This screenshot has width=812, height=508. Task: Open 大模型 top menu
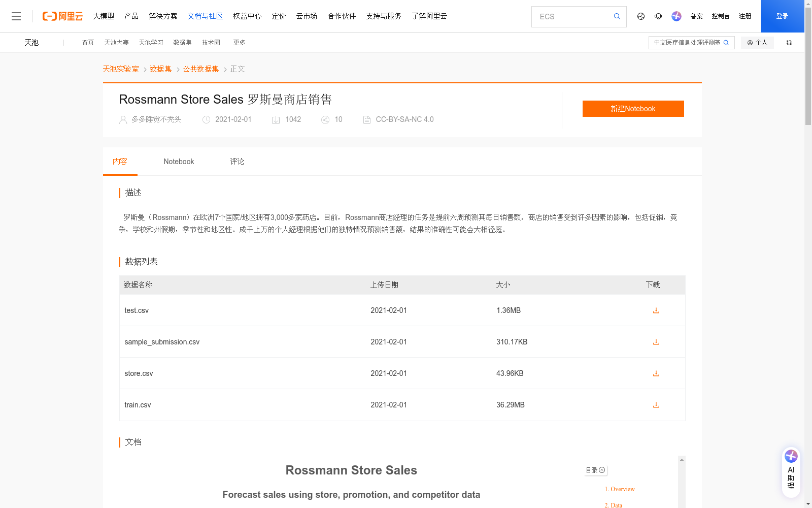point(104,16)
